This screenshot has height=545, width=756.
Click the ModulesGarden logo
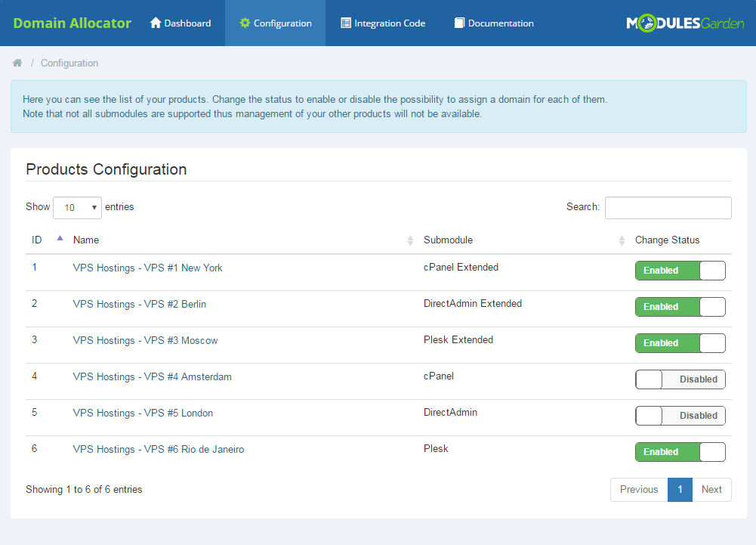[x=685, y=23]
